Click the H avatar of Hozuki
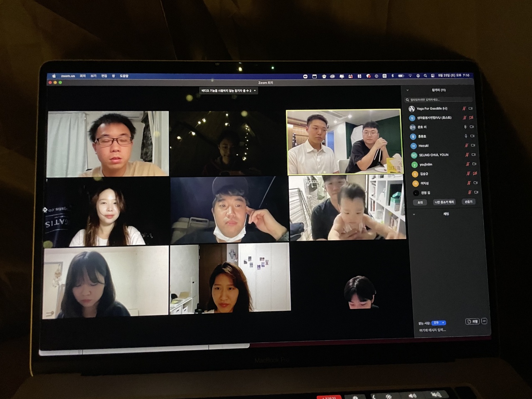Screen dimensions: 532x399 coord(413,146)
